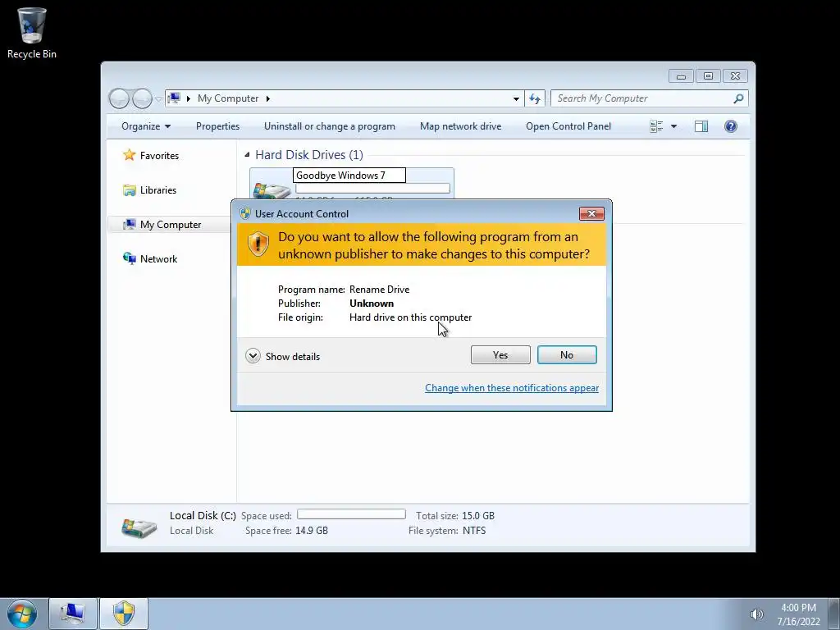Click the Unknown publisher text
The image size is (840, 630).
tap(372, 304)
